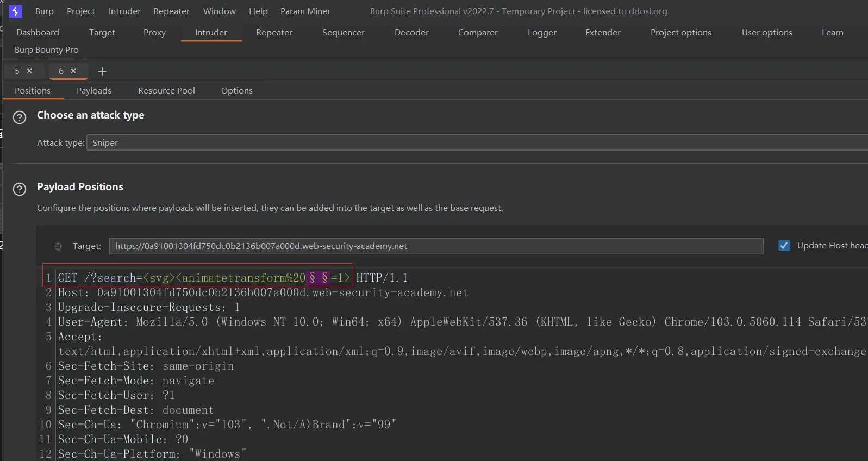Screen dimensions: 868x461
Task: Switch to the Extender tab
Action: coord(603,32)
